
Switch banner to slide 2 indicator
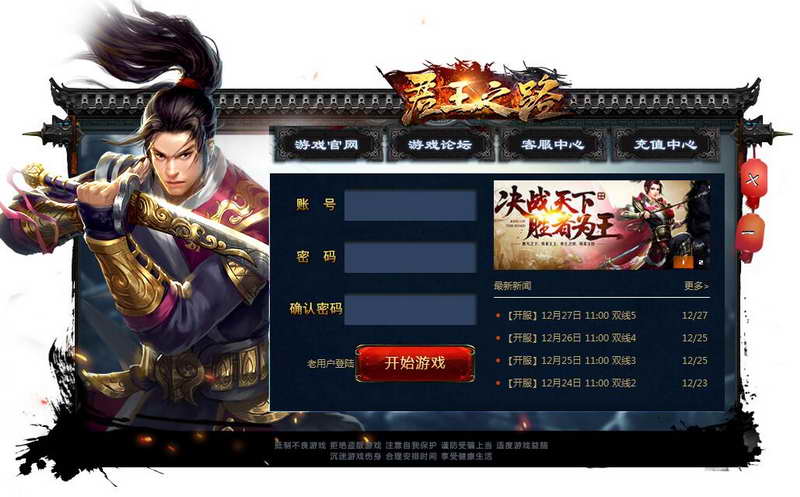701,262
